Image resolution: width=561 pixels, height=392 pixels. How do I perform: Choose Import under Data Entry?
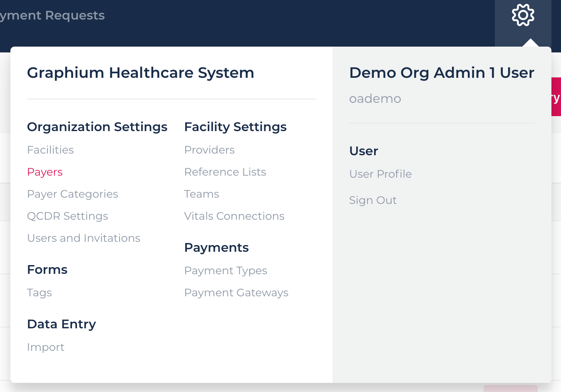point(46,347)
